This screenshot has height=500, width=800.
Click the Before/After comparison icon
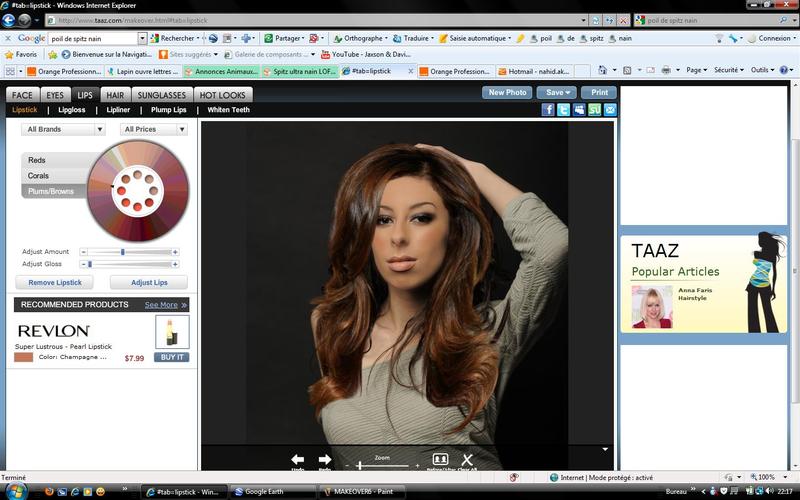coord(440,459)
